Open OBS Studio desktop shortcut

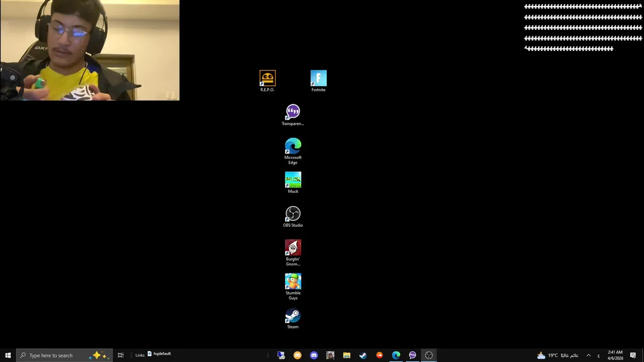tap(293, 217)
